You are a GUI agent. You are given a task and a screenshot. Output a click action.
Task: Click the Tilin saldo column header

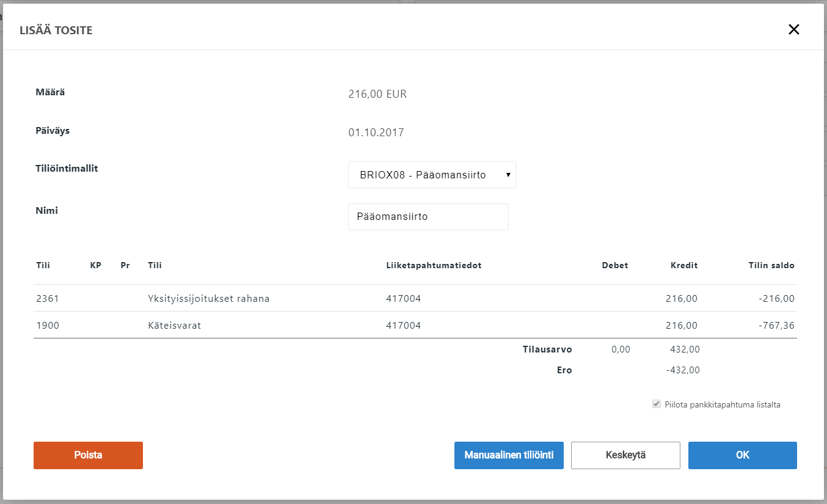click(x=771, y=266)
